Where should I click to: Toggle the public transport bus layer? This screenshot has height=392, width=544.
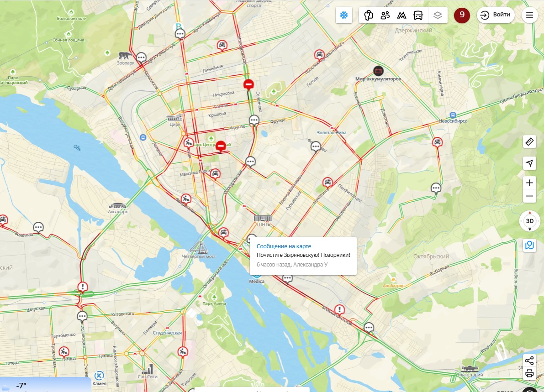coord(418,15)
